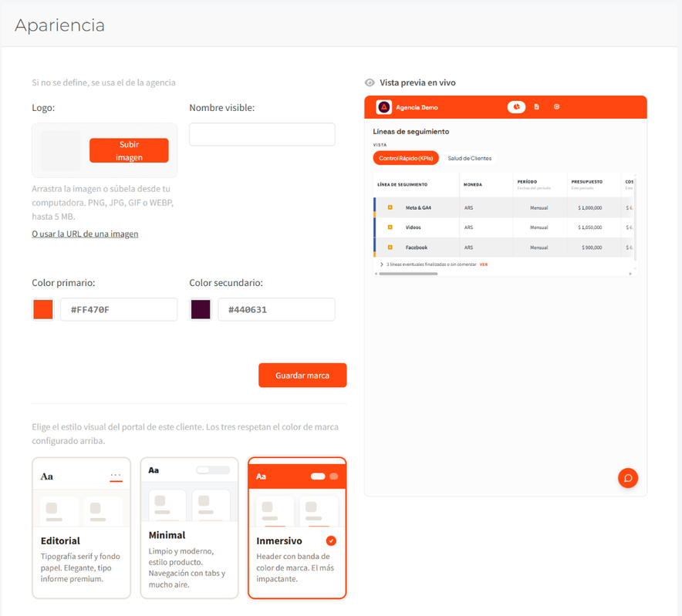
Task: Click the Apariencia page title
Action: [59, 25]
